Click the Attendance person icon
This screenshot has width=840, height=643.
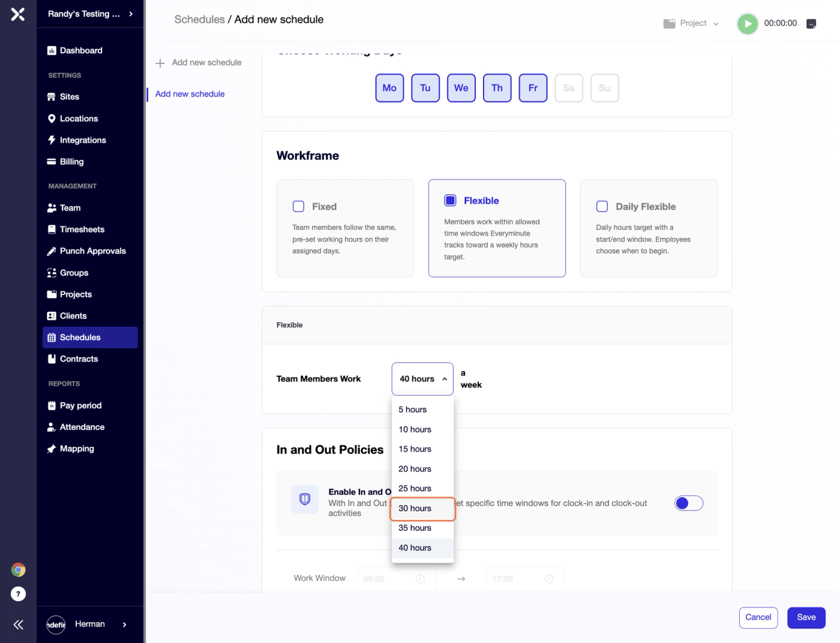pyautogui.click(x=52, y=427)
